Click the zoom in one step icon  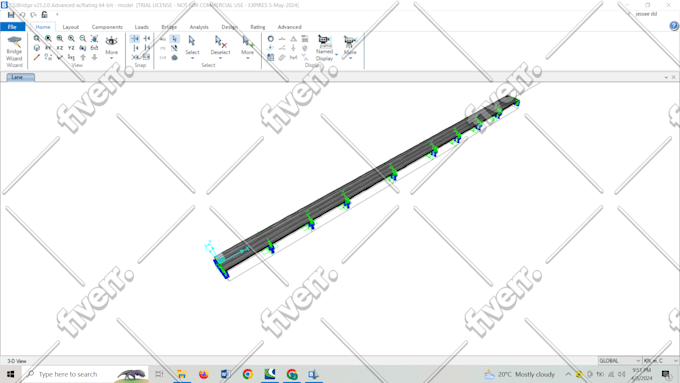(71, 39)
